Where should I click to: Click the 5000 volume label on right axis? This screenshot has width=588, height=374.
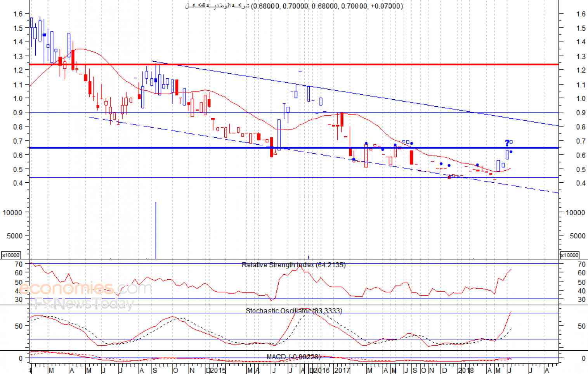click(x=578, y=235)
